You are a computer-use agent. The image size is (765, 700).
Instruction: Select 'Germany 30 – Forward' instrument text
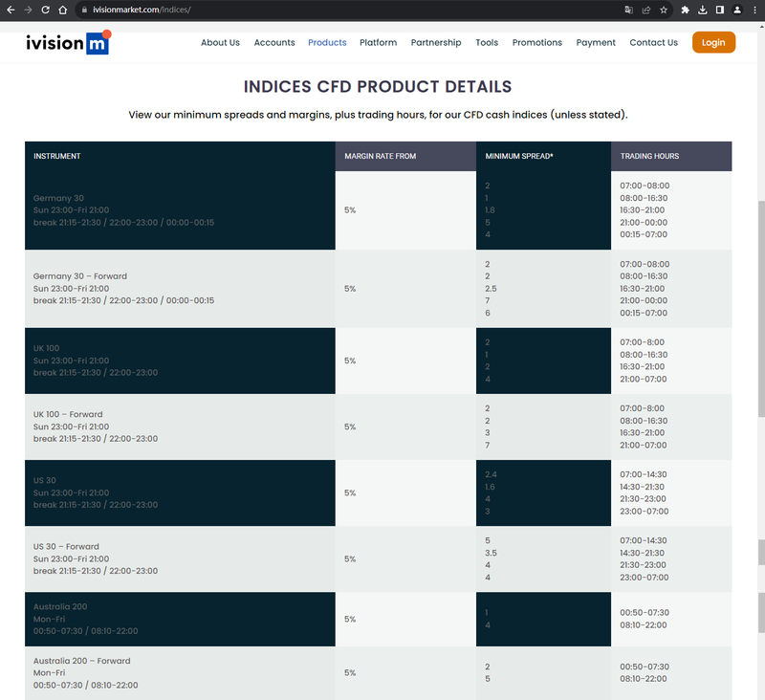[80, 276]
